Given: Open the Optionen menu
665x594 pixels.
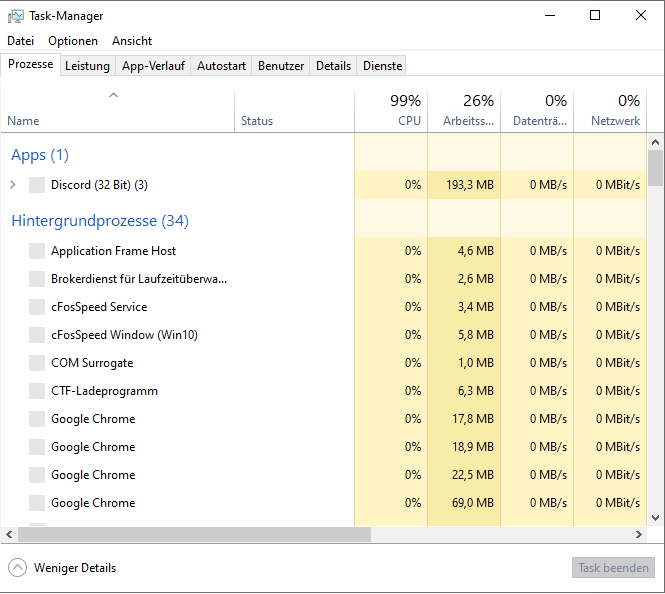Looking at the screenshot, I should click(x=73, y=41).
